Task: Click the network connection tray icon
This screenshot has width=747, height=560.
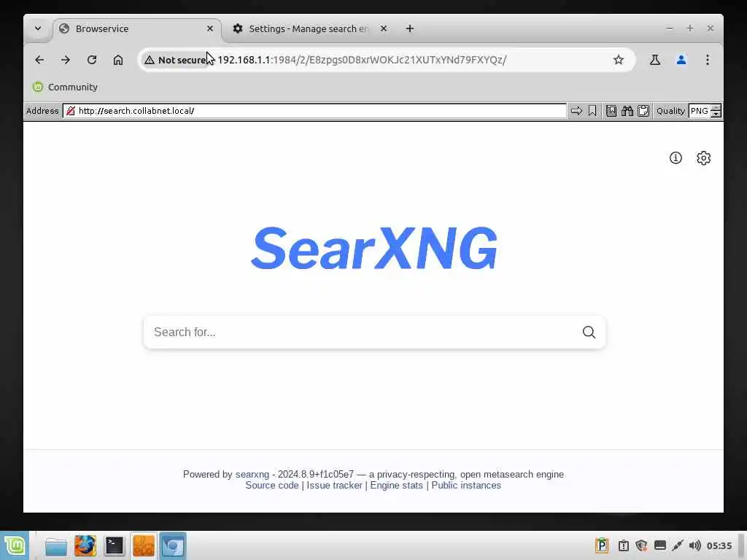Action: [678, 545]
